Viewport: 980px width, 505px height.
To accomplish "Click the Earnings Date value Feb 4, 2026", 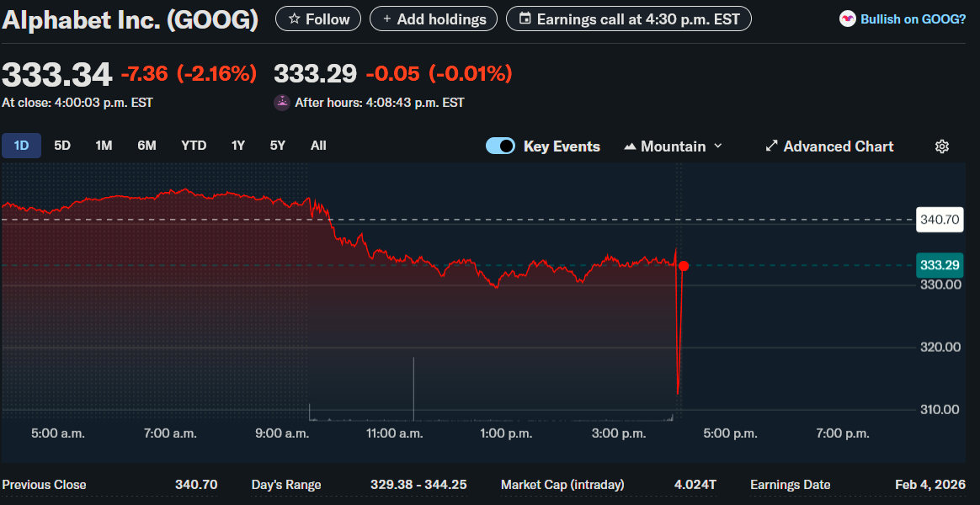I will tap(930, 485).
